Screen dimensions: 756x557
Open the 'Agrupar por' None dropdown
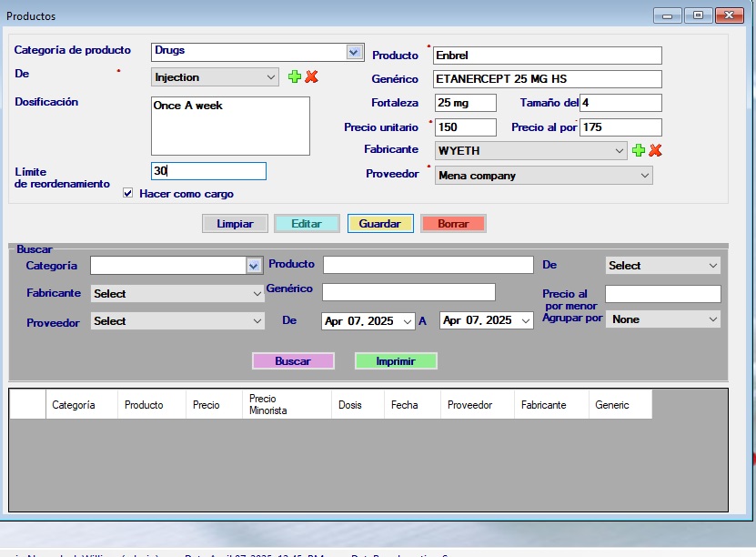click(x=711, y=319)
